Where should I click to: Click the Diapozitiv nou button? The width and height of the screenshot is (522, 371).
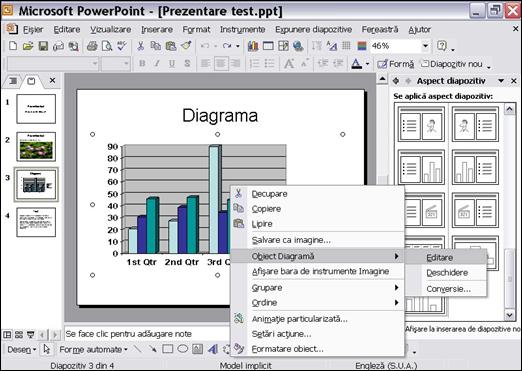[x=452, y=64]
